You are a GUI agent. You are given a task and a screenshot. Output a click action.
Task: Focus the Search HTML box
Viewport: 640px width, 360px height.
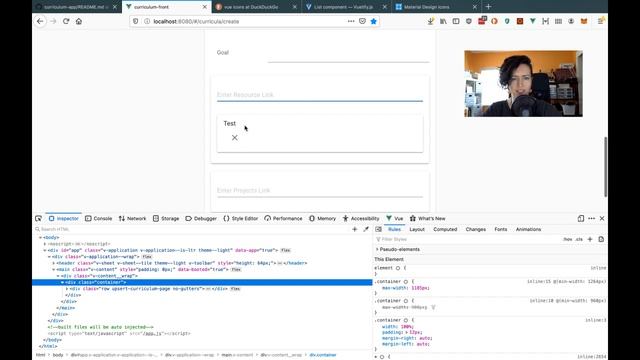192,229
